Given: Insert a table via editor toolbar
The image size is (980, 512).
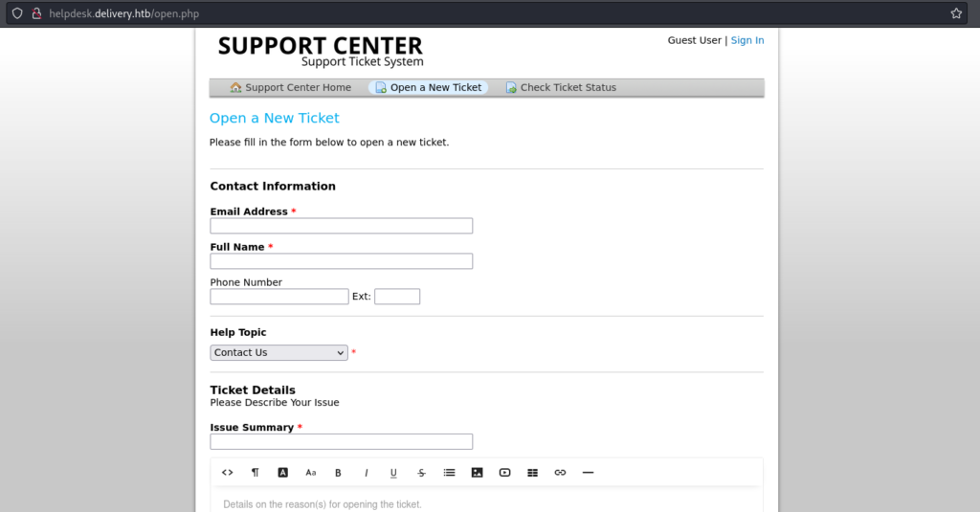Looking at the screenshot, I should 533,473.
